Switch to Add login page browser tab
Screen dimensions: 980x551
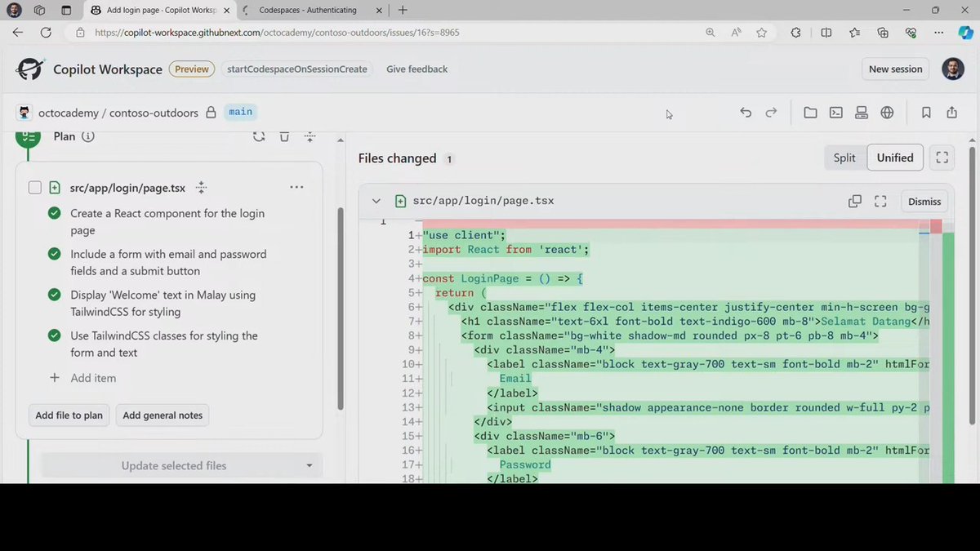158,10
